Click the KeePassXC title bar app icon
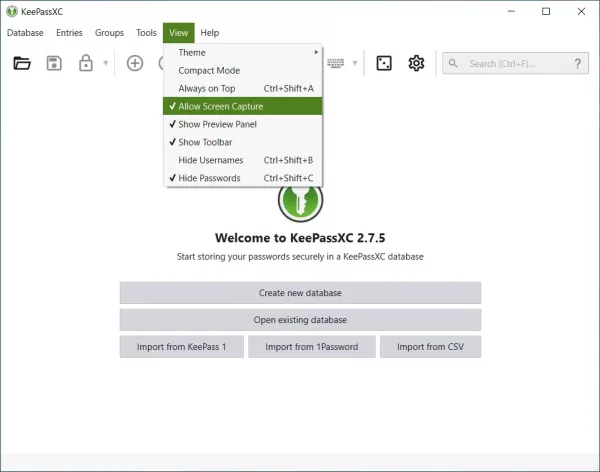The height and width of the screenshot is (472, 600). 12,11
